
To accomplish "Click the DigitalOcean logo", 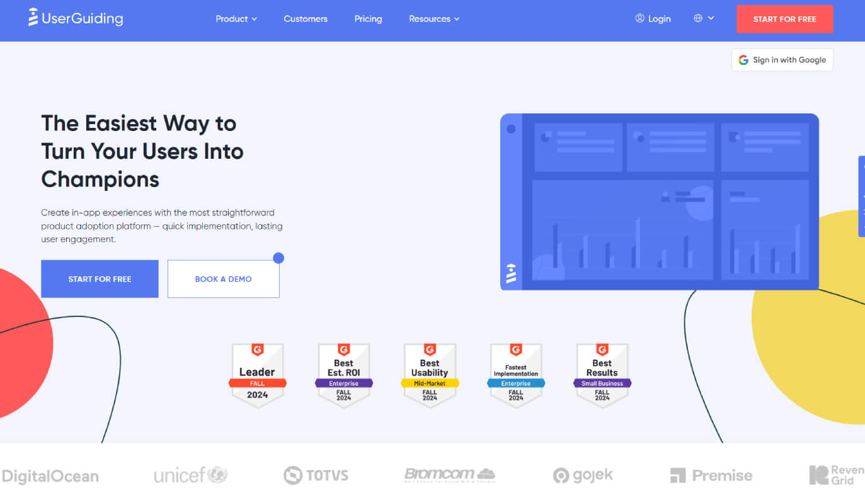I will (50, 476).
